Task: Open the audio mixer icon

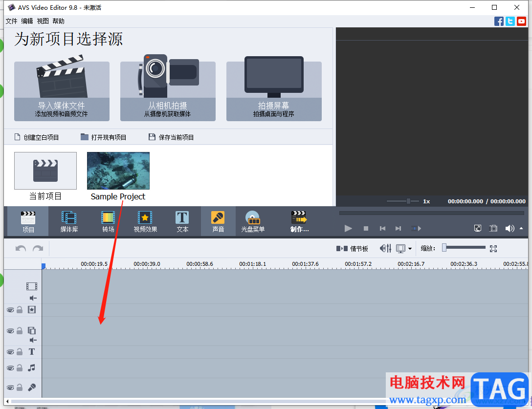Action: 385,249
